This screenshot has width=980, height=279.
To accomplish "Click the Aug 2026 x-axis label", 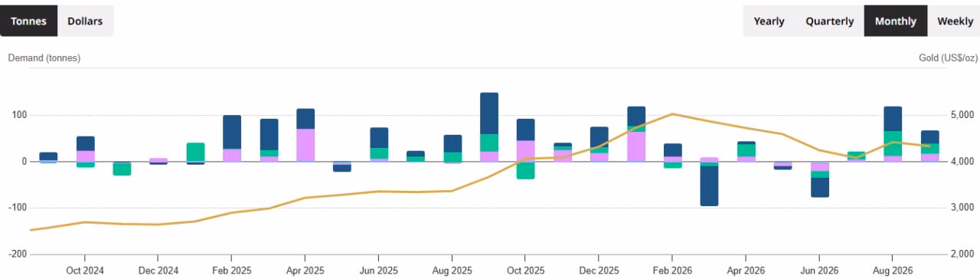I will coord(893,271).
